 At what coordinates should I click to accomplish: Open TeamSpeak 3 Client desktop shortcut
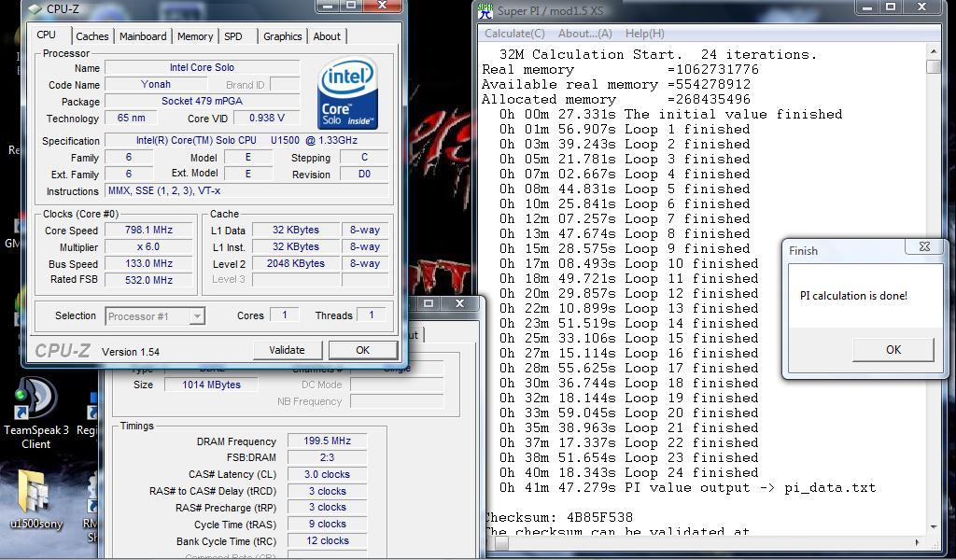(x=36, y=414)
